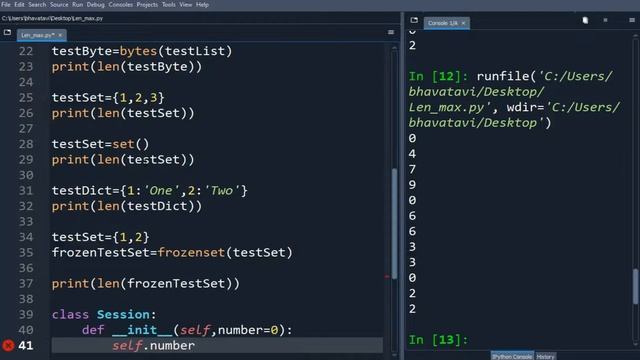The width and height of the screenshot is (640, 360).
Task: Click line number 30 in the editor gutter
Action: (x=26, y=175)
